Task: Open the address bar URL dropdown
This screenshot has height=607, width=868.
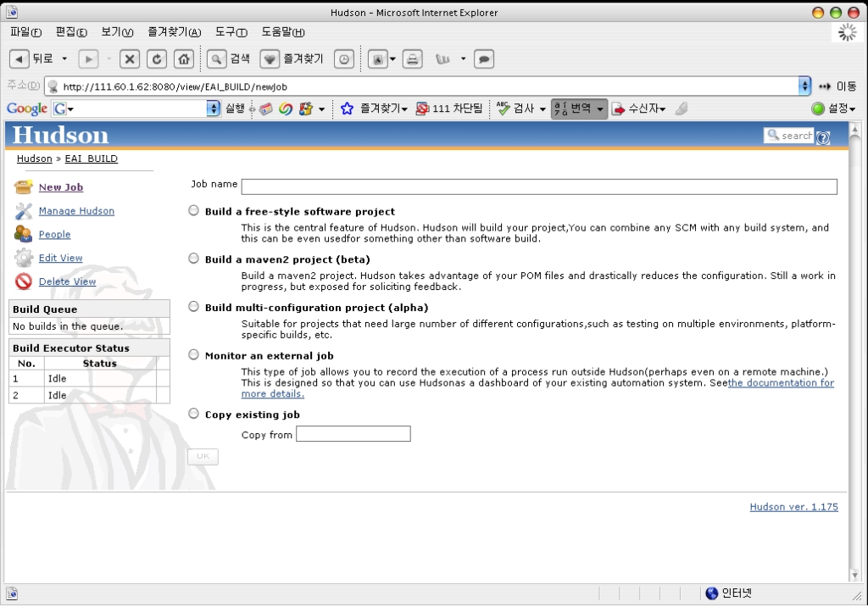Action: (804, 86)
